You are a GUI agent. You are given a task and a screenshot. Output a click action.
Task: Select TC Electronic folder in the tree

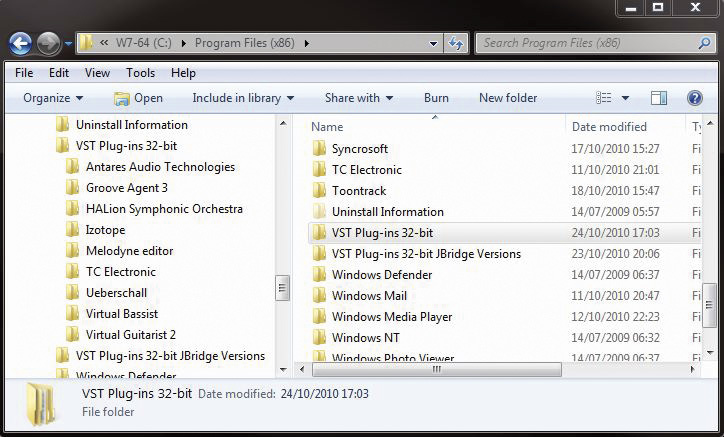pos(121,272)
